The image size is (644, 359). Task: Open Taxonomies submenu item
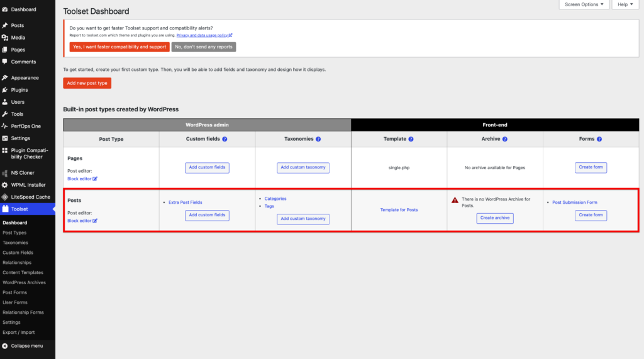tap(15, 243)
